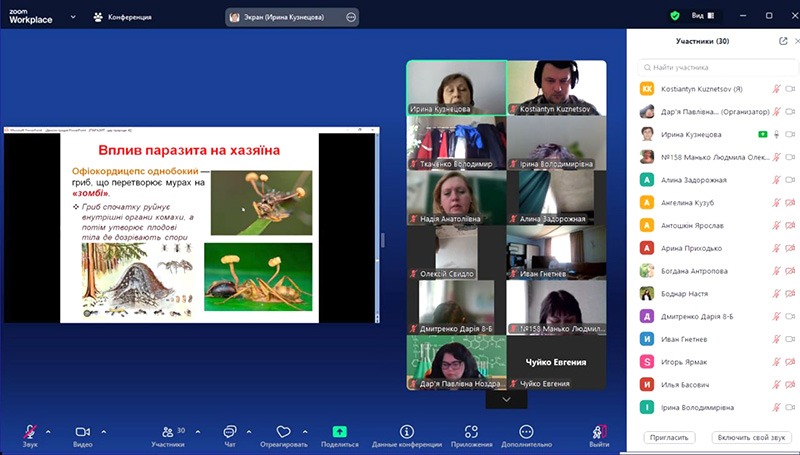Click the Найти участника search field
Screen dimensions: 800x455
[x=716, y=67]
